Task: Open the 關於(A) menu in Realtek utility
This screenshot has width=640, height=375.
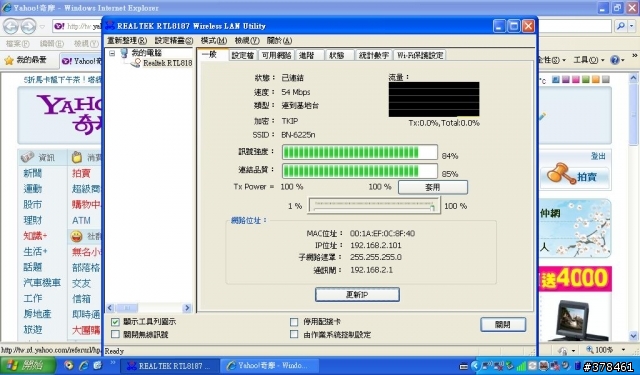Action: (279, 40)
